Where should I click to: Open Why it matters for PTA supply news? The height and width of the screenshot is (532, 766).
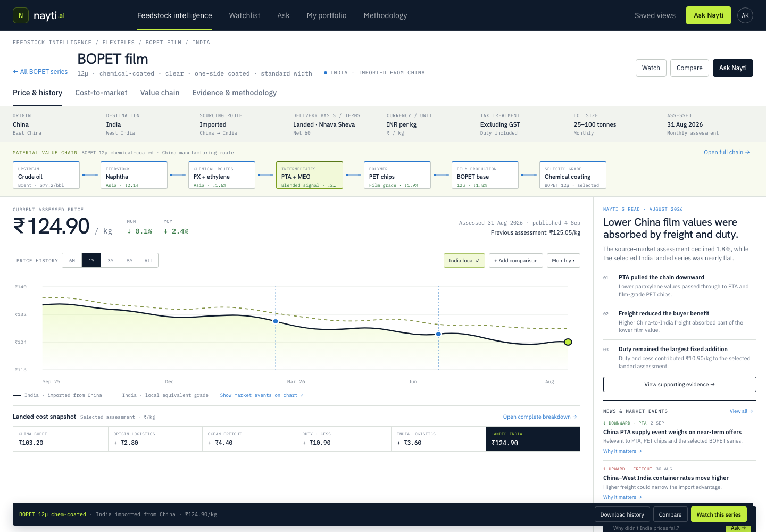pyautogui.click(x=622, y=451)
